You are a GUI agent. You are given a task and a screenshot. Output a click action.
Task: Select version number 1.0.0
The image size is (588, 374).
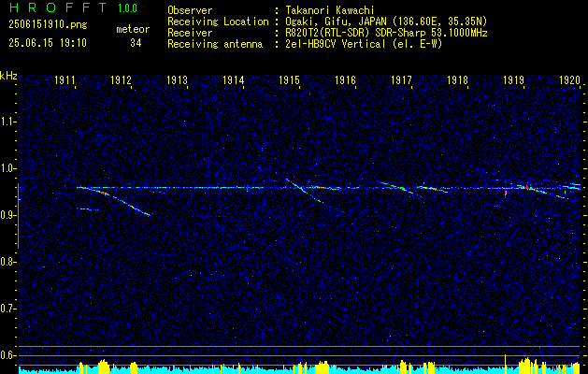click(x=127, y=7)
